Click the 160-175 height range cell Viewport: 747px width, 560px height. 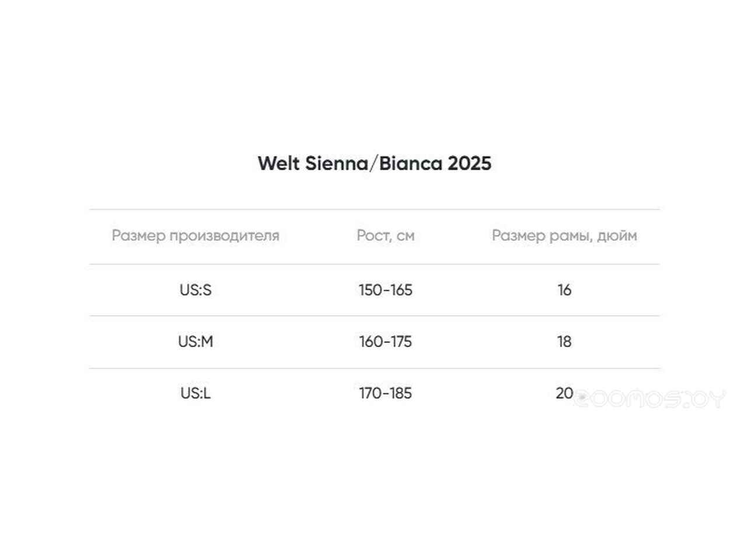[386, 342]
